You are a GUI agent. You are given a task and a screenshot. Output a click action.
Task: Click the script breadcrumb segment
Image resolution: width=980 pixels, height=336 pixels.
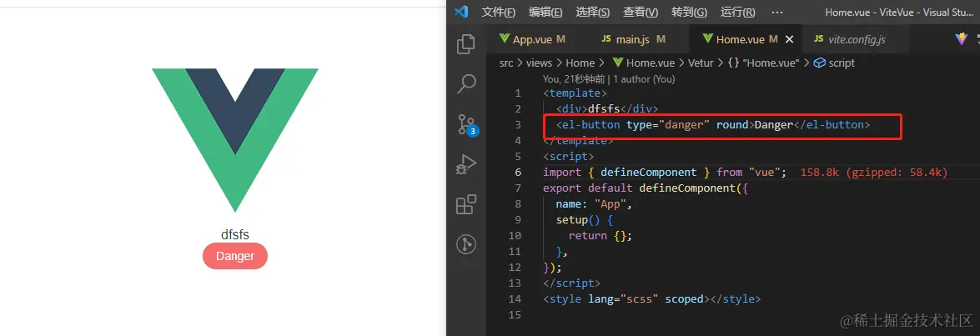pyautogui.click(x=834, y=63)
